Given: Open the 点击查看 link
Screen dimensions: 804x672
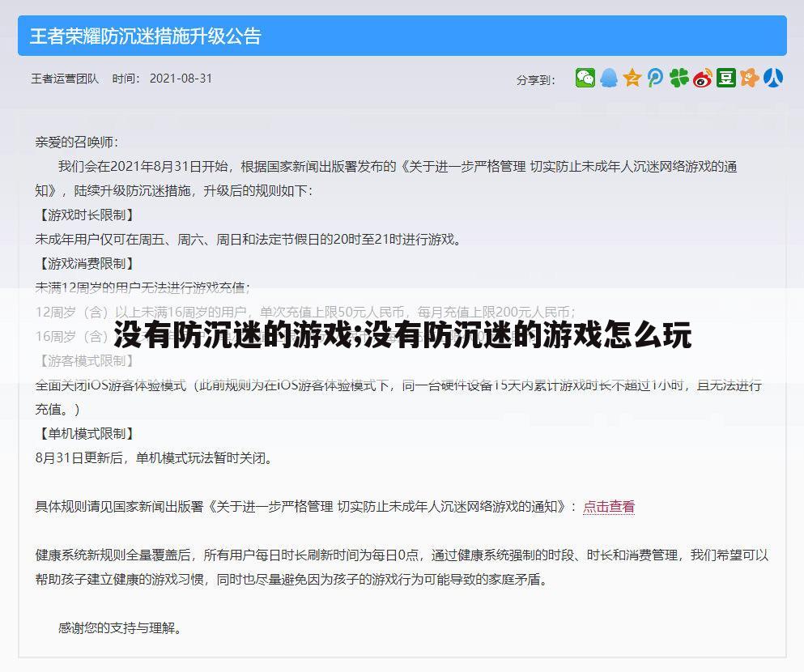Looking at the screenshot, I should 609,507.
